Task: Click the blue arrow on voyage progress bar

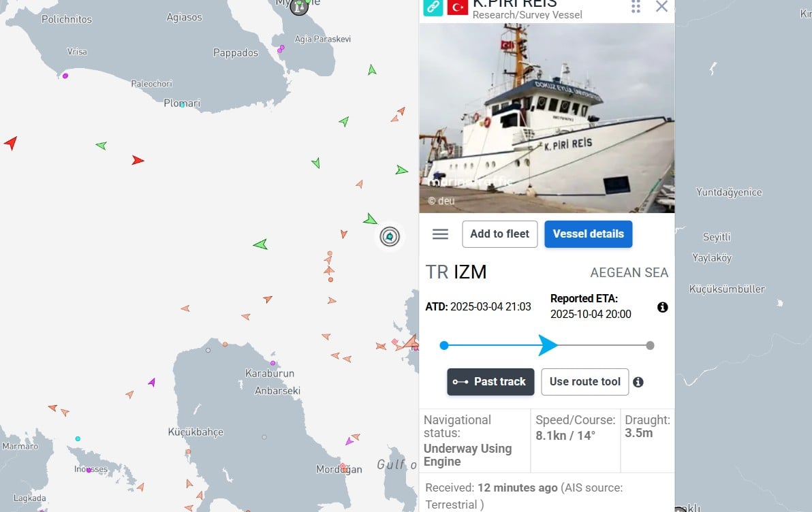Action: [548, 345]
